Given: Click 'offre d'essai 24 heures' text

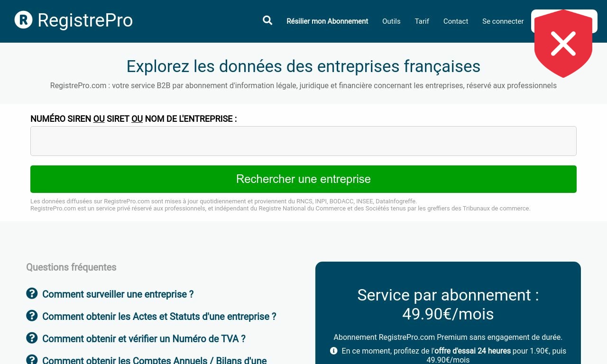Looking at the screenshot, I should 472,351.
